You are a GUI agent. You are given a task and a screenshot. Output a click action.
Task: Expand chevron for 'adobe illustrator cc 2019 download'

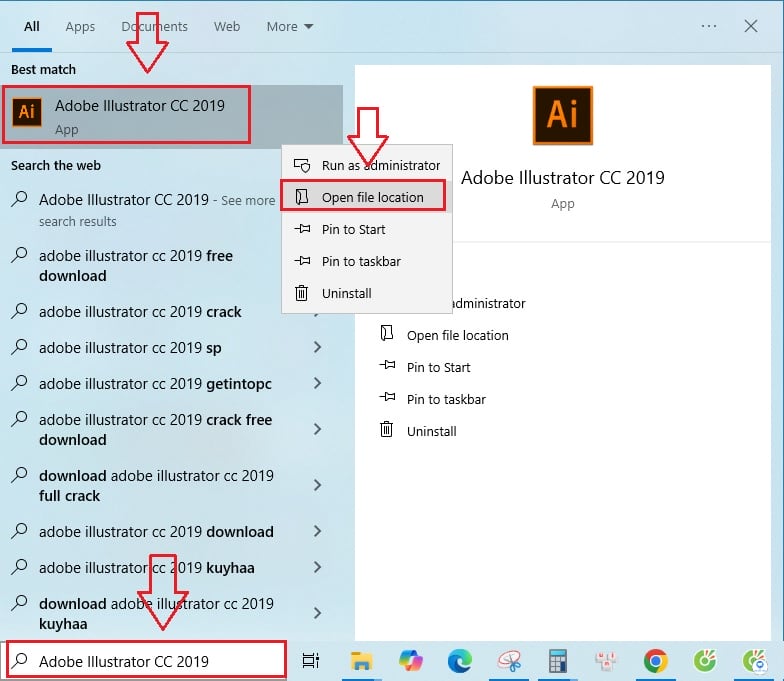[317, 531]
